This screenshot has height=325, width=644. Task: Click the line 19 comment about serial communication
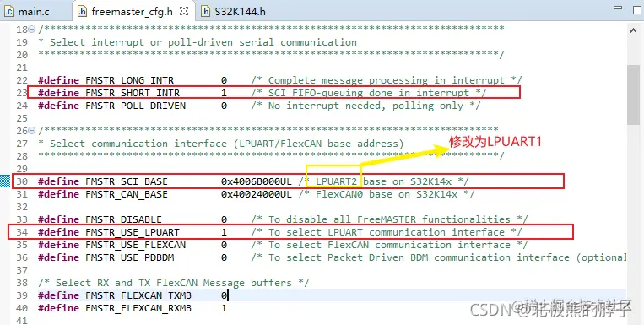[x=198, y=42]
